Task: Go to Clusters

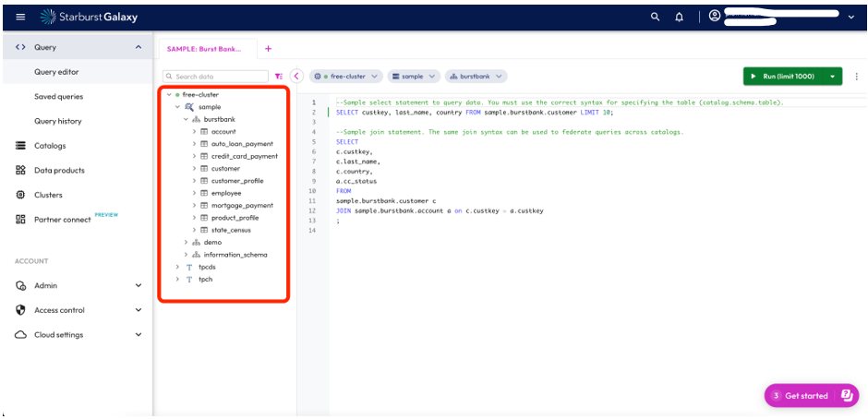Action: click(48, 195)
